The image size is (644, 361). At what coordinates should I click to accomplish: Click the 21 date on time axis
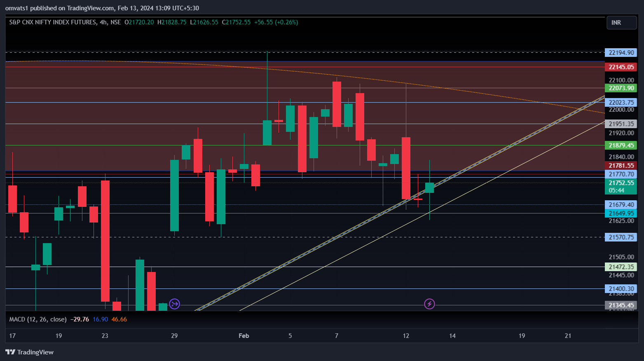point(568,336)
